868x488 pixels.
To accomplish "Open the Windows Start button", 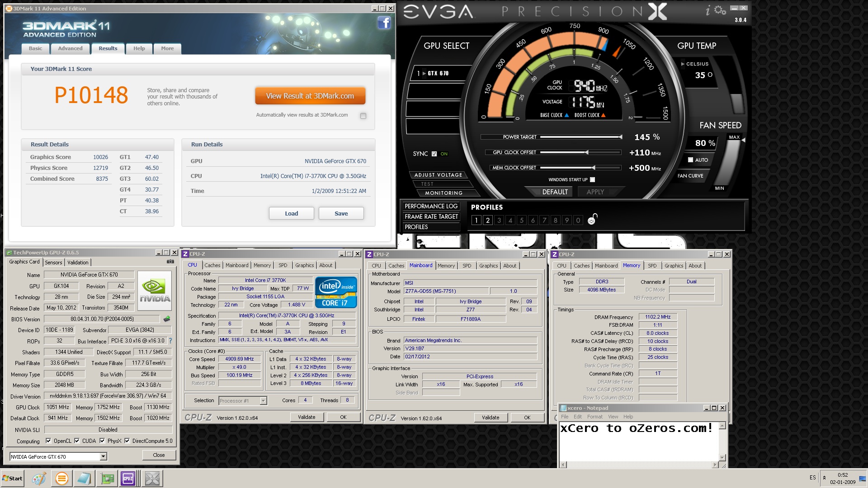I will (x=12, y=478).
